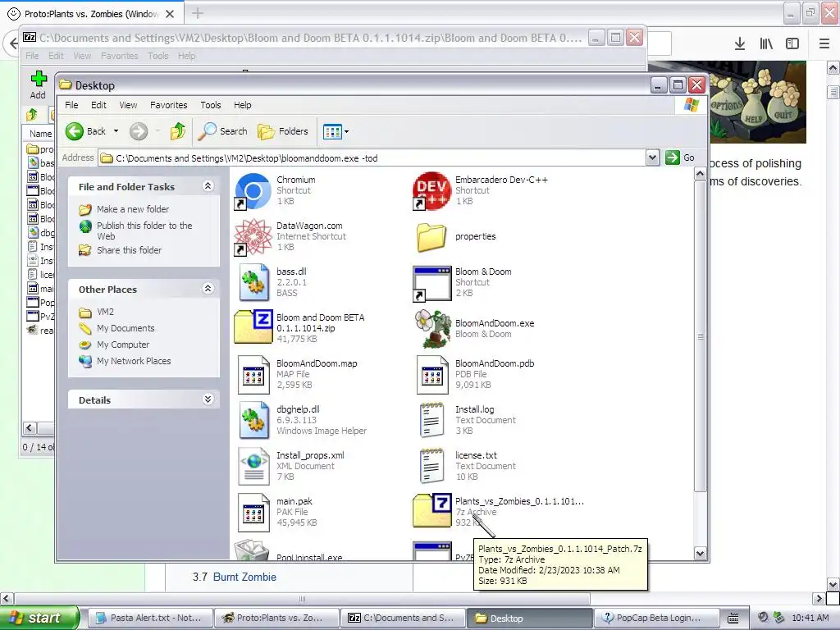Select the dbghelp.dll file icon

(x=253, y=420)
